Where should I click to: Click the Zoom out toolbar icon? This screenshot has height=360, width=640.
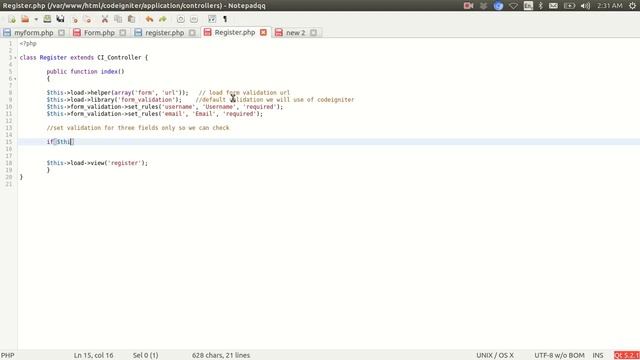194,19
